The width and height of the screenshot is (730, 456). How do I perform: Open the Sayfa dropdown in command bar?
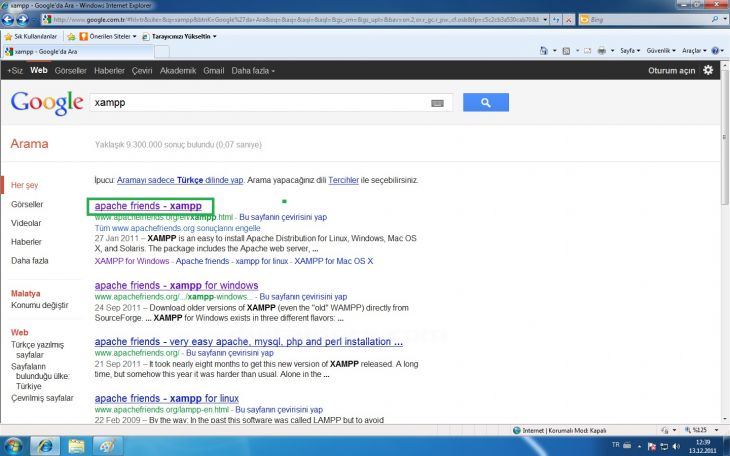click(x=631, y=50)
